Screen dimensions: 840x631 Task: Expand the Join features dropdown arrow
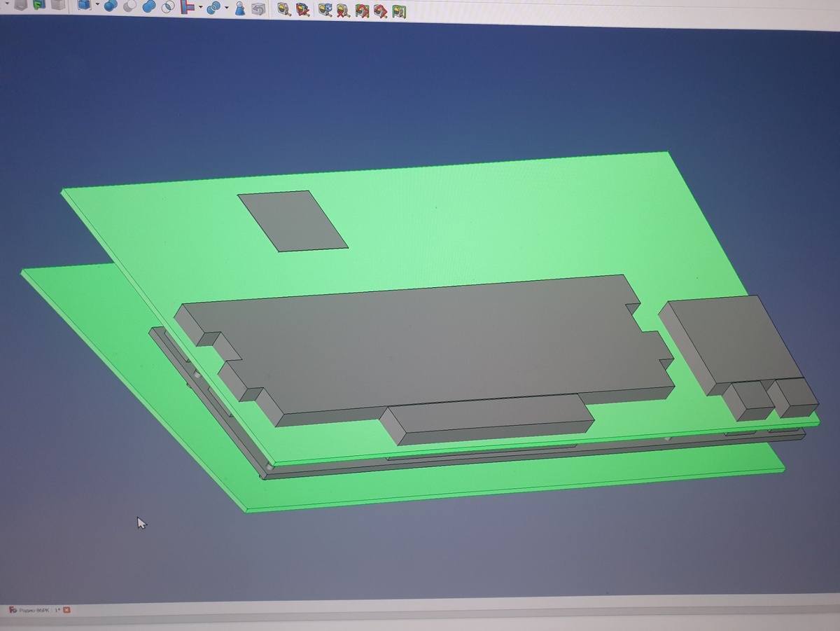[200, 8]
